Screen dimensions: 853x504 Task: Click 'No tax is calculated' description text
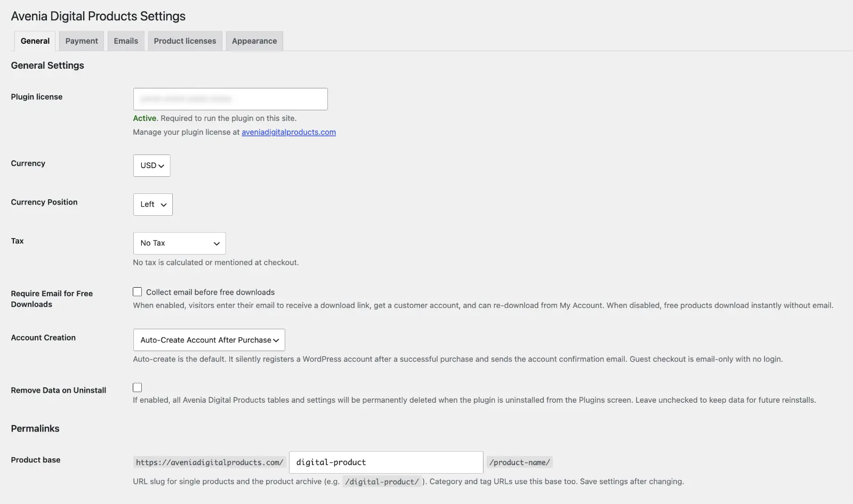tap(216, 263)
